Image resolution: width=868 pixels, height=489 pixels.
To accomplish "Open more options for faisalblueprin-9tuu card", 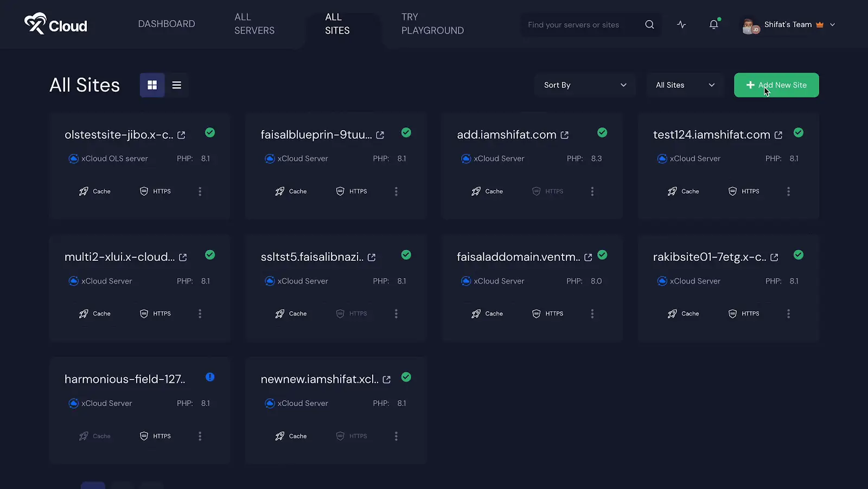I will (396, 191).
